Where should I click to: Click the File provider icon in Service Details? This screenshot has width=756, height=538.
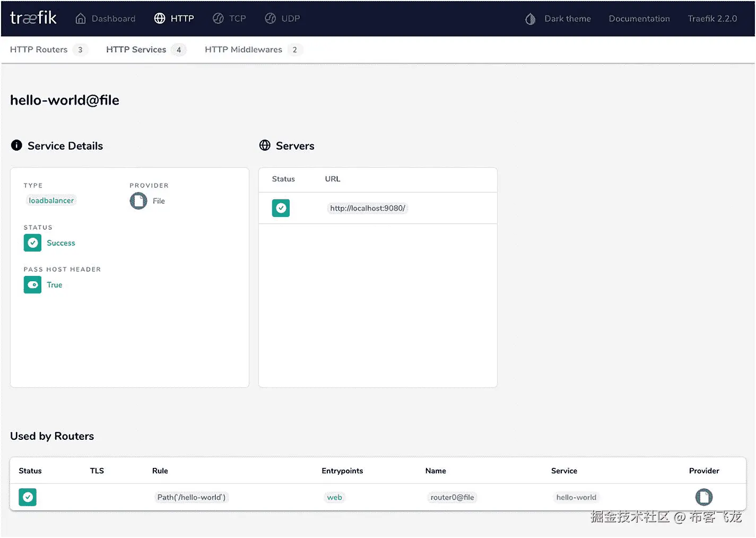pyautogui.click(x=138, y=201)
